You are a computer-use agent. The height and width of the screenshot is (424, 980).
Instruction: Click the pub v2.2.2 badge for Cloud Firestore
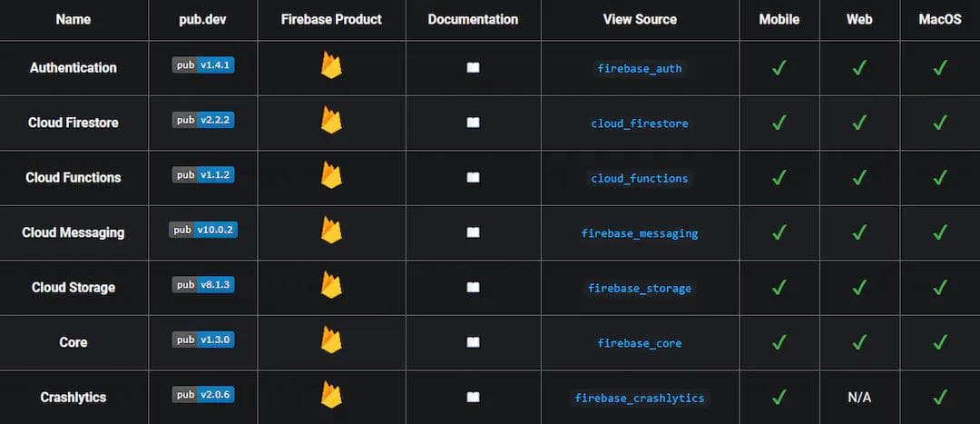click(203, 120)
